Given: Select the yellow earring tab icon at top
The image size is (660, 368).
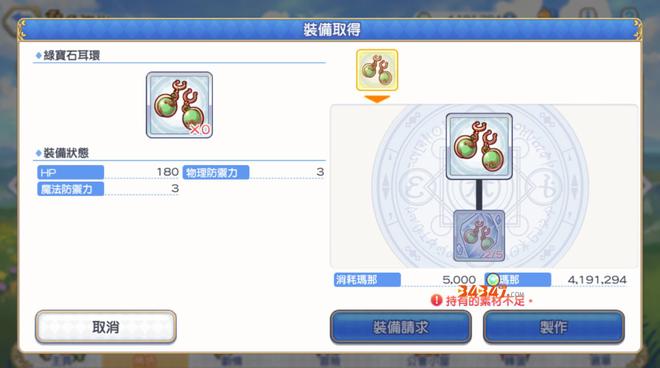Looking at the screenshot, I should pos(377,70).
